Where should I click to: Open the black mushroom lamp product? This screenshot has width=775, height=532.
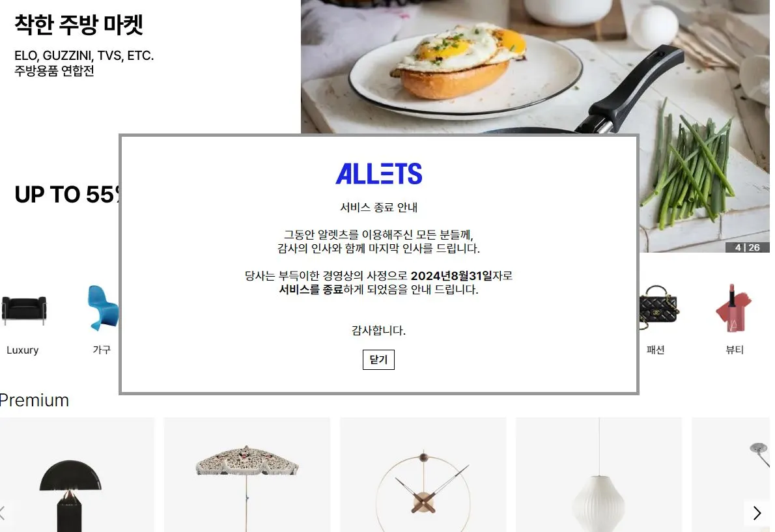[x=77, y=475]
